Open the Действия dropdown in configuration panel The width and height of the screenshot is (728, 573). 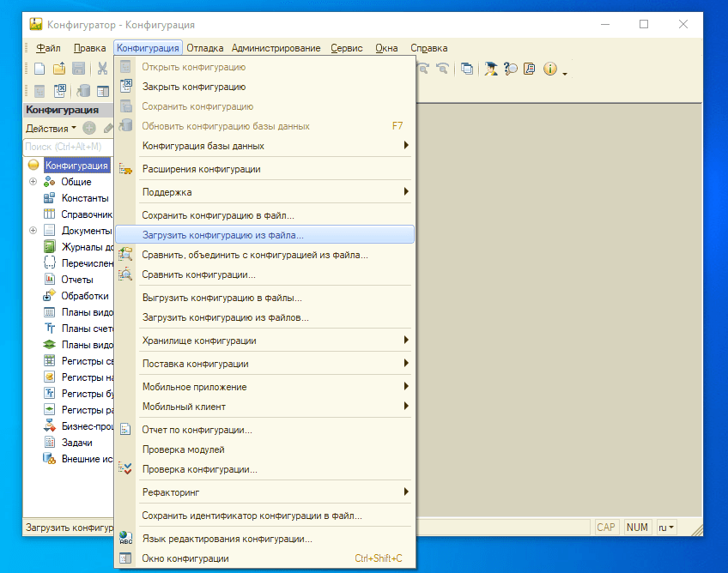(x=51, y=129)
